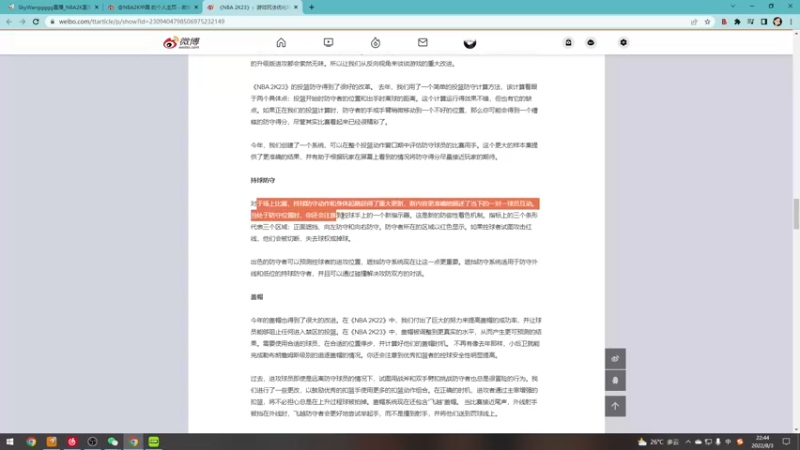Open the user profile avatar in Weibo header
Image resolution: width=800 pixels, height=450 pixels.
point(470,43)
